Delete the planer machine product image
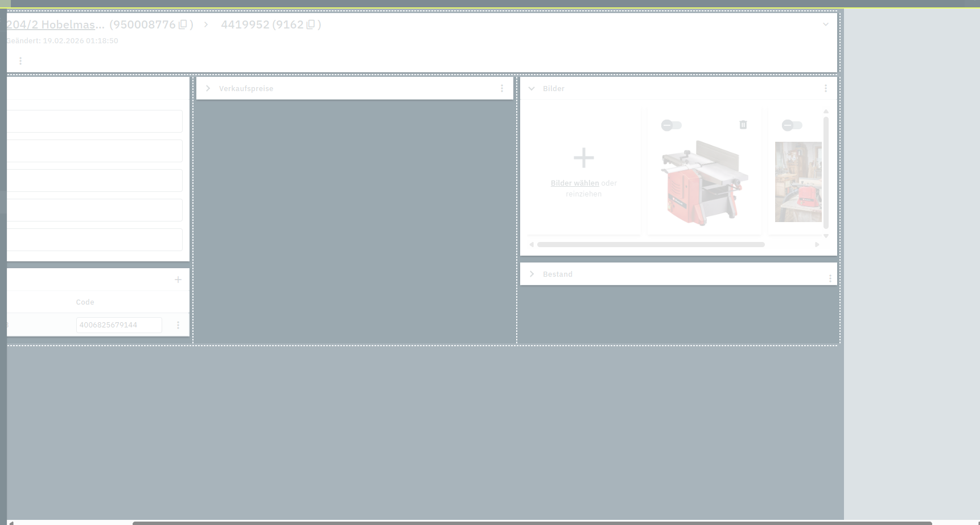The height and width of the screenshot is (525, 980). pos(743,125)
